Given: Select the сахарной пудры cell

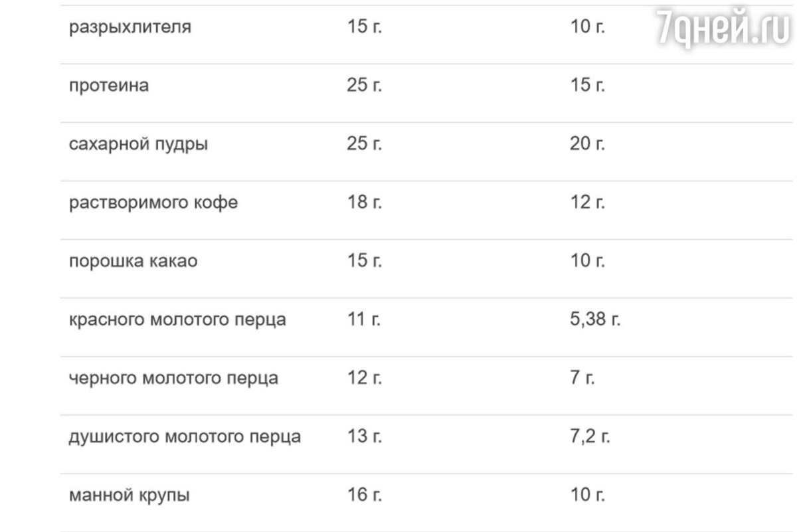Looking at the screenshot, I should pos(138,145).
